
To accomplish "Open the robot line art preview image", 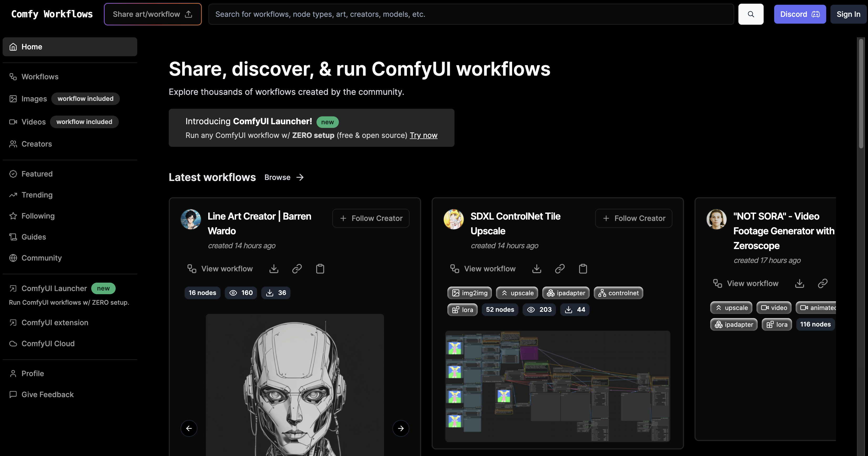I will point(295,385).
